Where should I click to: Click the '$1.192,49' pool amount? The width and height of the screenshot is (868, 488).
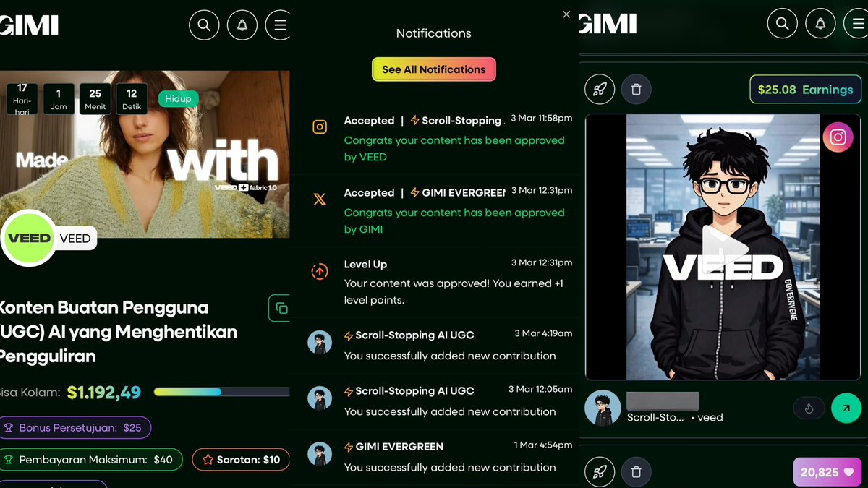tap(104, 392)
